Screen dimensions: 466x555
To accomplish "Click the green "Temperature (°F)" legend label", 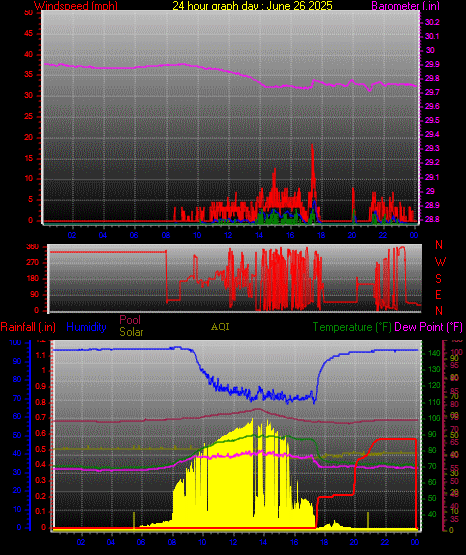I will tap(352, 327).
